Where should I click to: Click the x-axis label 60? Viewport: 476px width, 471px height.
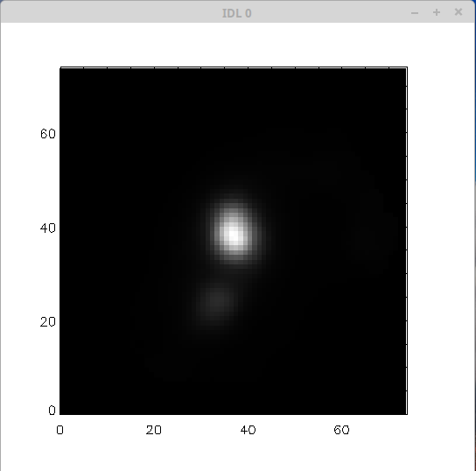341,430
